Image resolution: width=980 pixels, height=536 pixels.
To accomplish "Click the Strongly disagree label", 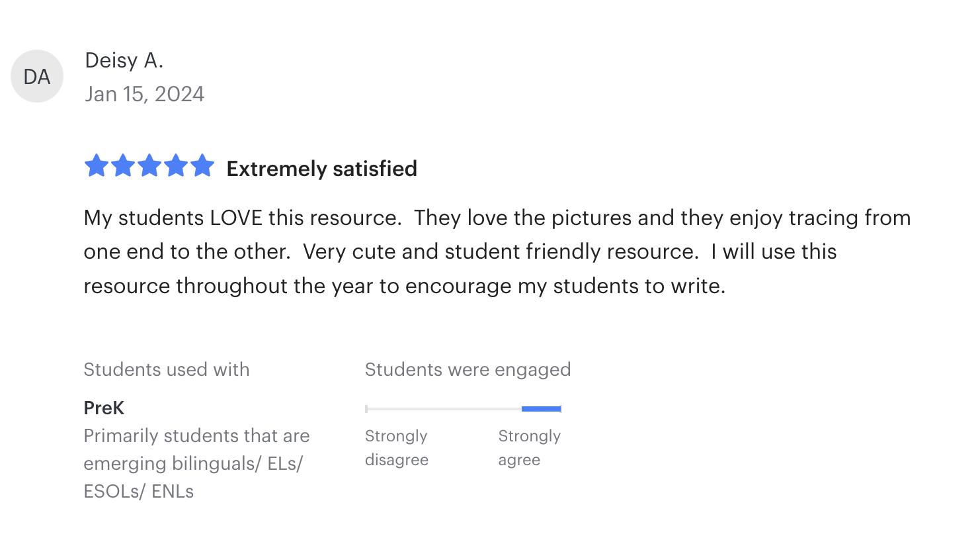I will pos(396,447).
